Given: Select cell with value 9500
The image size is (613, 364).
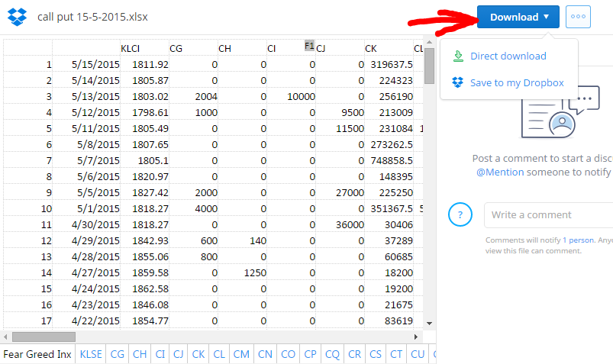Looking at the screenshot, I should [x=340, y=112].
